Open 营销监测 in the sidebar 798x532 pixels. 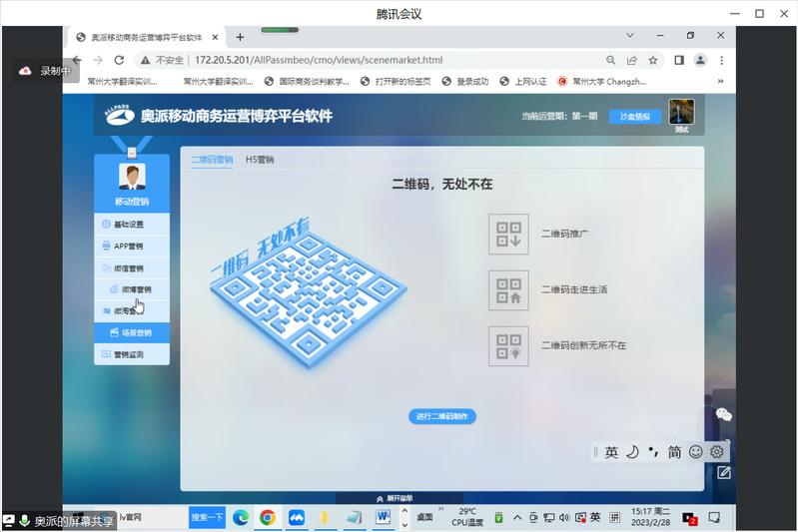132,354
